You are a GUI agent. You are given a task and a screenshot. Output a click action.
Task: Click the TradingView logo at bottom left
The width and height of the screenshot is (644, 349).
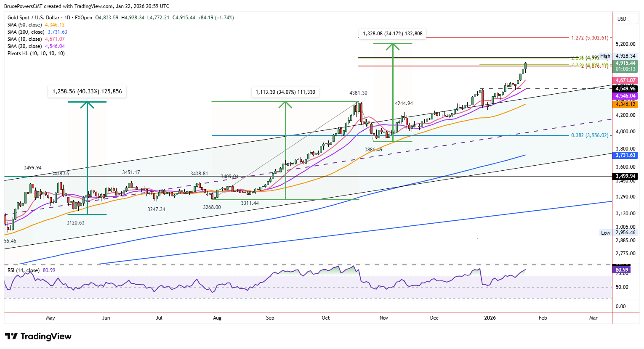[x=38, y=336]
